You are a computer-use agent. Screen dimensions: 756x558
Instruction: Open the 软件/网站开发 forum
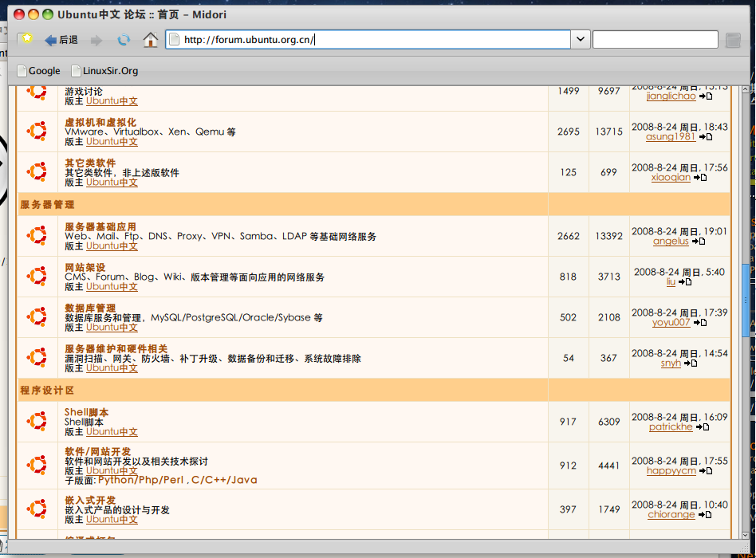pyautogui.click(x=98, y=451)
